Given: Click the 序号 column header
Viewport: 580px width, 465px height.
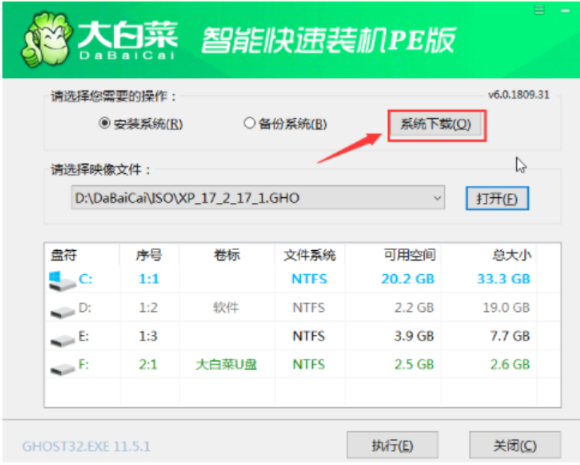Looking at the screenshot, I should coord(149,255).
